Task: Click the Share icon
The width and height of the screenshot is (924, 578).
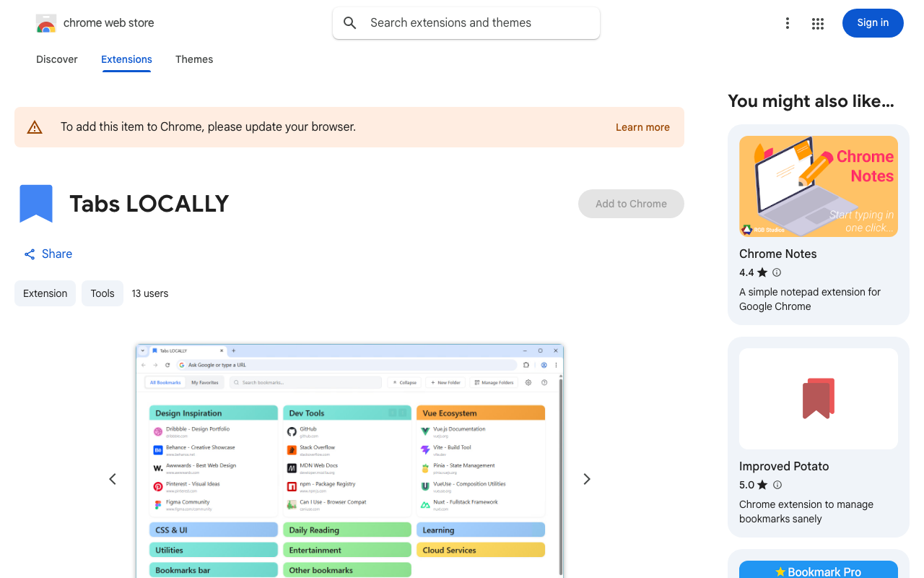Action: pyautogui.click(x=30, y=254)
